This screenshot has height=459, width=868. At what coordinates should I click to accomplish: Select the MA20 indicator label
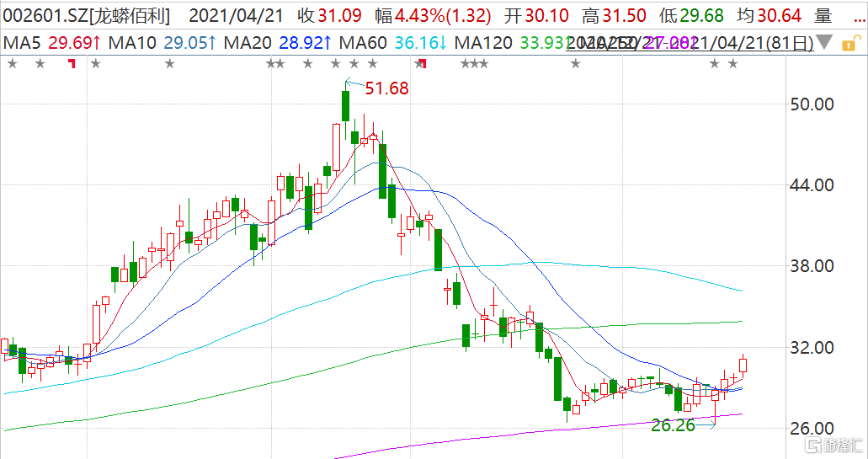[x=248, y=43]
